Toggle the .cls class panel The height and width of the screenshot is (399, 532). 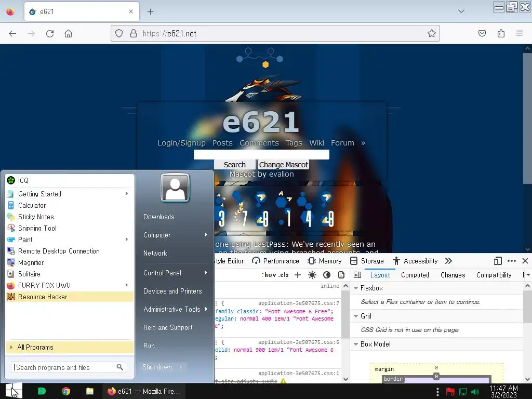[284, 275]
